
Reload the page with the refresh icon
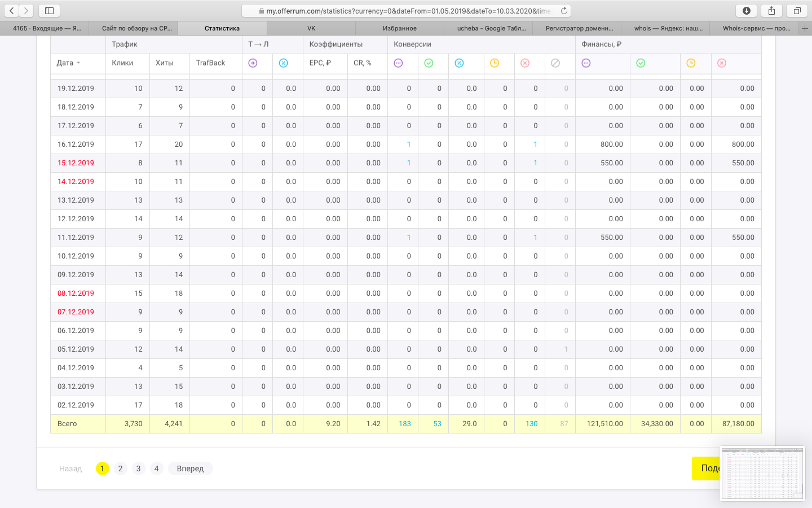pyautogui.click(x=564, y=11)
